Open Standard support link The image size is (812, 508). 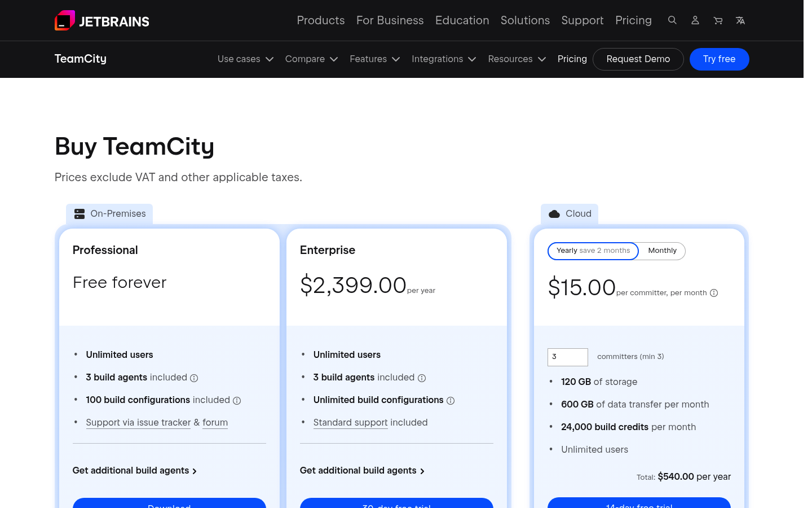(350, 423)
